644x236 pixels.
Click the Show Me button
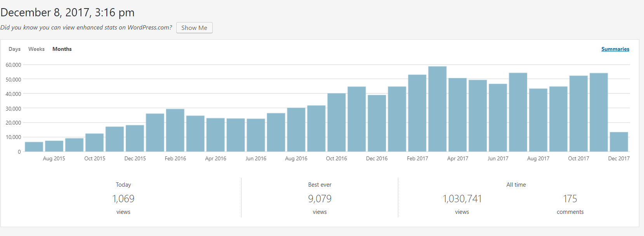pyautogui.click(x=194, y=28)
